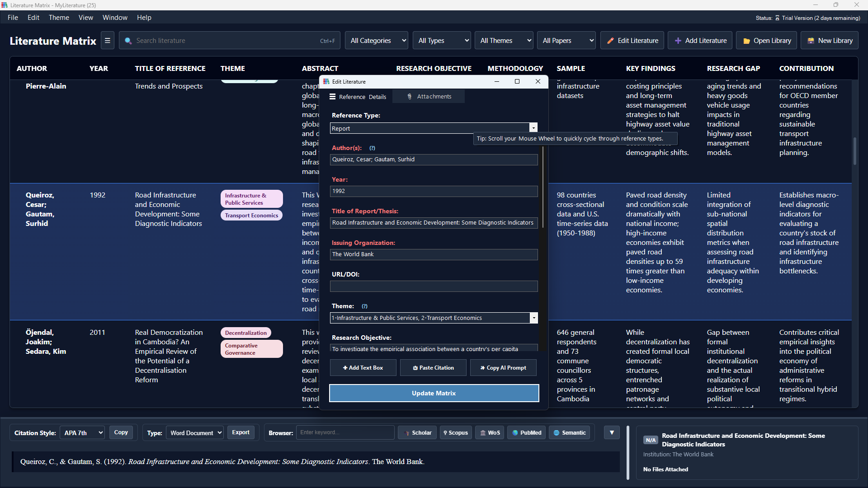This screenshot has width=868, height=488.
Task: Open the Reference Type dropdown arrow
Action: (533, 128)
